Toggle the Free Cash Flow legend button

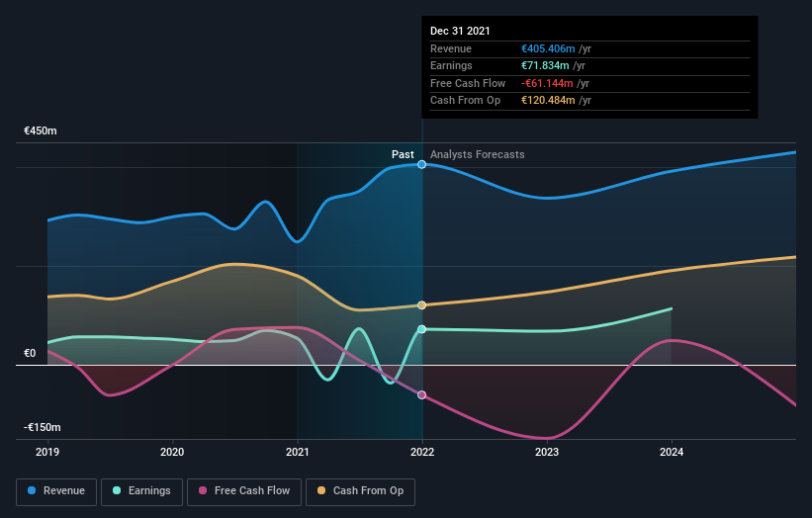tap(244, 491)
